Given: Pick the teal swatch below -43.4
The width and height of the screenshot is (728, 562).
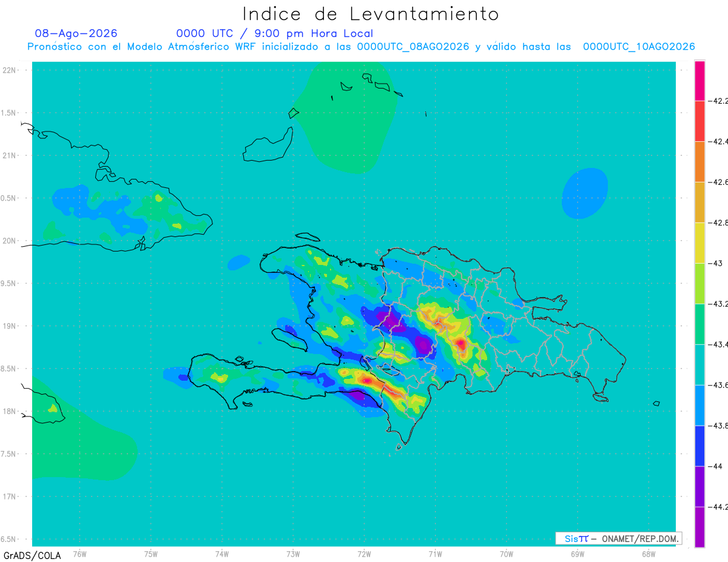Looking at the screenshot, I should [x=699, y=365].
